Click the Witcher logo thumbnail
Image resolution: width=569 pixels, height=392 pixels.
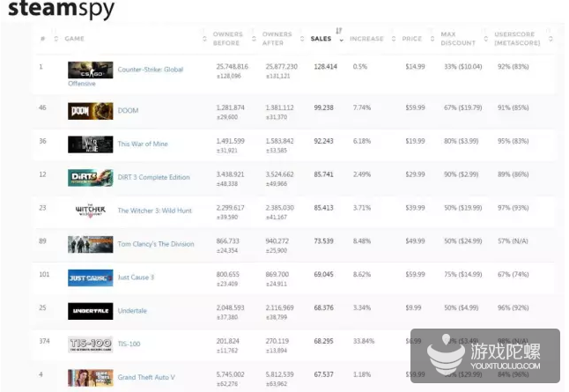coord(91,211)
